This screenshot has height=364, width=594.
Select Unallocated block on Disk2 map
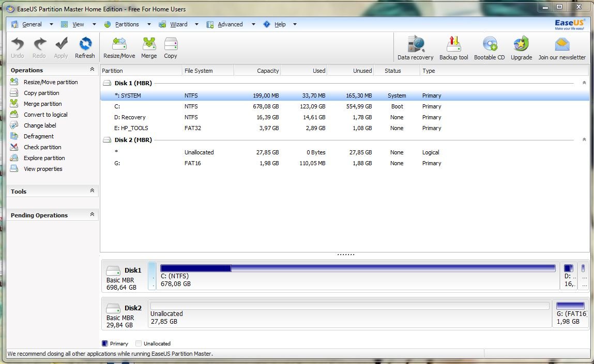tap(349, 314)
